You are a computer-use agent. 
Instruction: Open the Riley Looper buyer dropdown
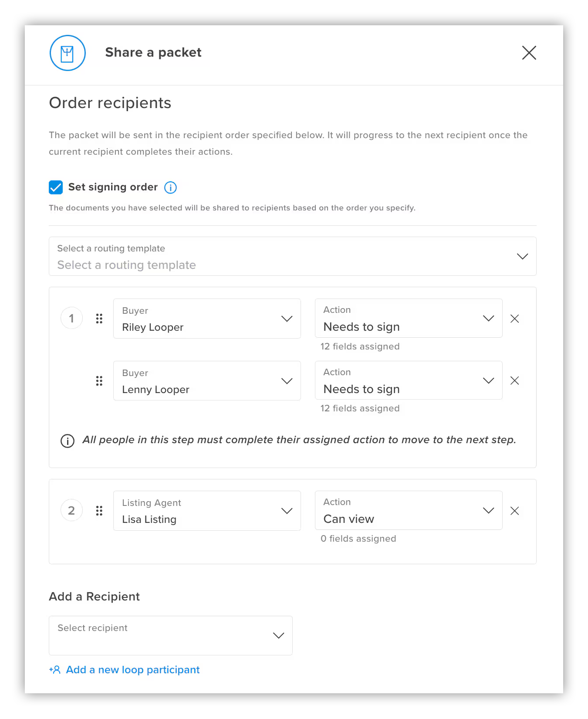(x=207, y=319)
